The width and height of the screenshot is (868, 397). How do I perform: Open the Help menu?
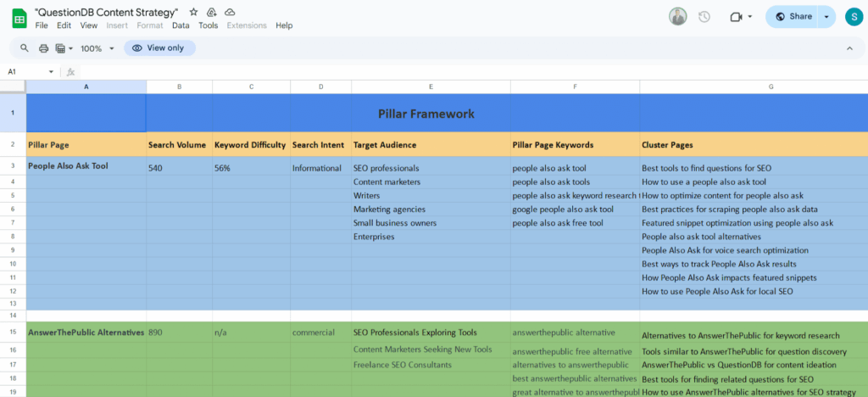pyautogui.click(x=284, y=25)
